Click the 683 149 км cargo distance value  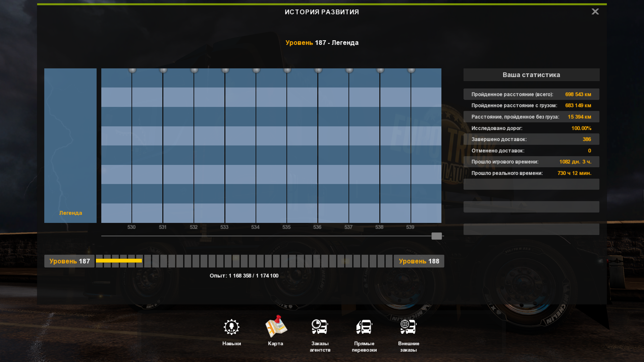(578, 106)
